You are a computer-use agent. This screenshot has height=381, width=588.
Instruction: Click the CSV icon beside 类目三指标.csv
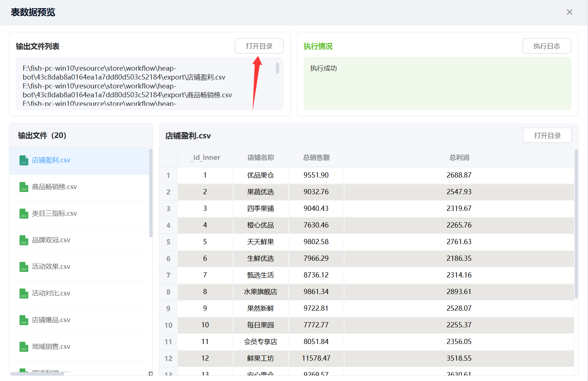[24, 213]
